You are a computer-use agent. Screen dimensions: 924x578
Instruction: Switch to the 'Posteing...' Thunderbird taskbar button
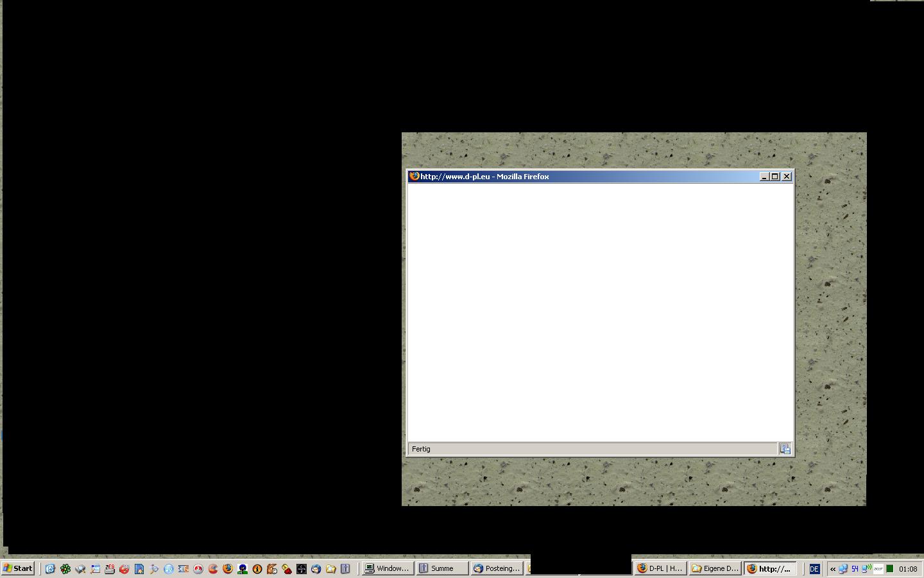coord(497,568)
